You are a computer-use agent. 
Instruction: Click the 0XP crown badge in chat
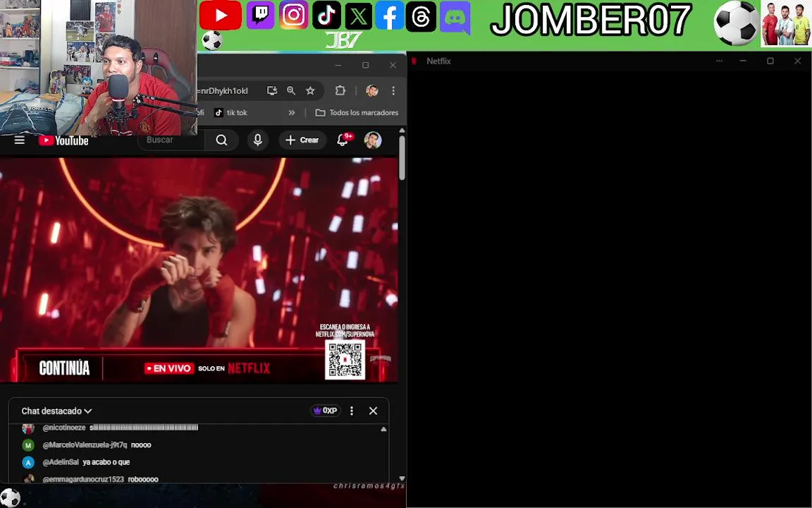point(325,411)
